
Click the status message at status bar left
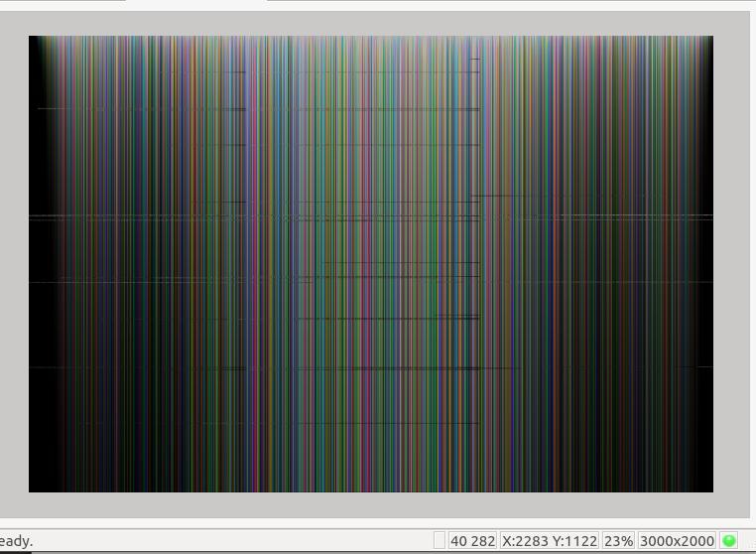(16, 541)
